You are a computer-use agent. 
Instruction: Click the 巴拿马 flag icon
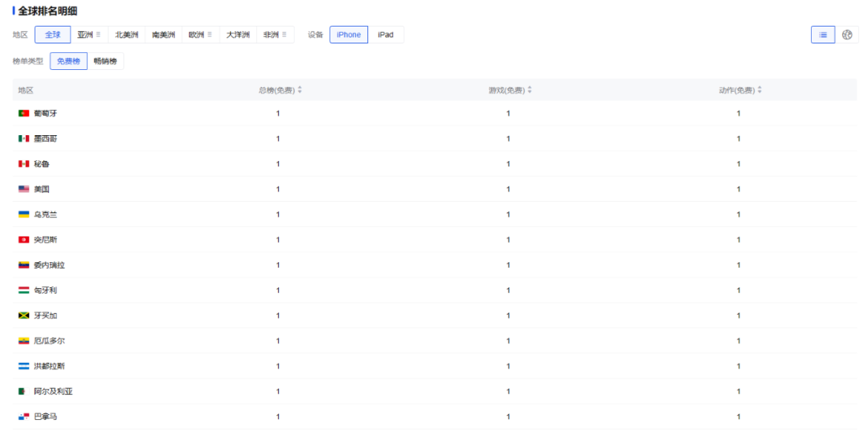click(x=23, y=417)
